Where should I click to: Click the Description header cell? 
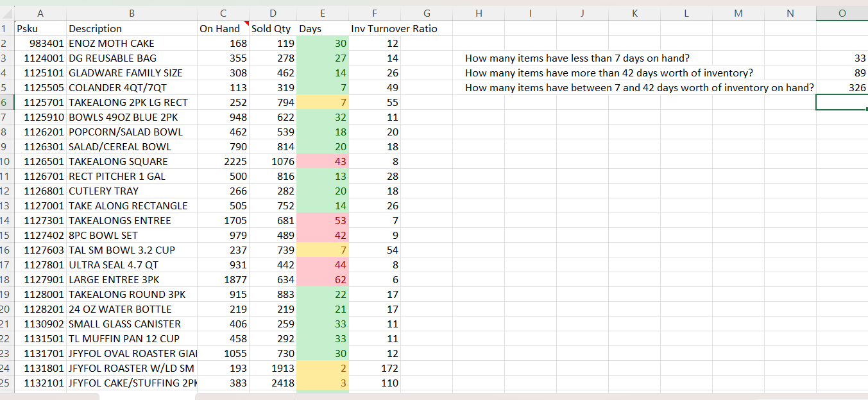point(132,28)
